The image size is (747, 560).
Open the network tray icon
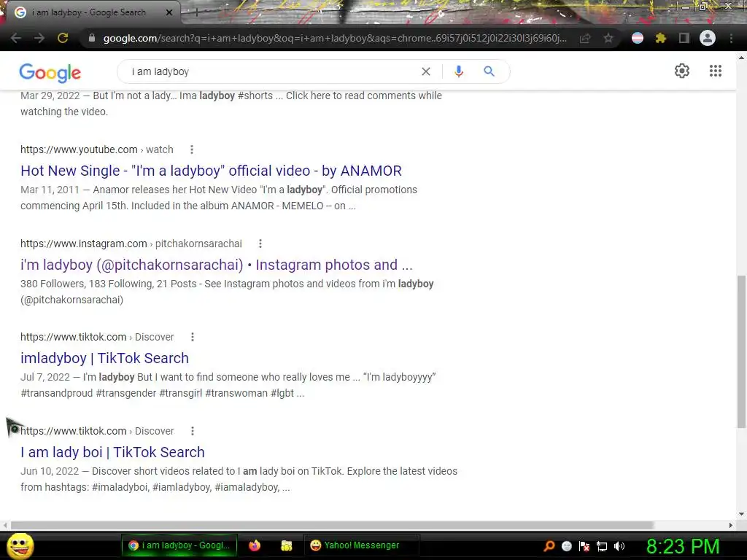602,546
